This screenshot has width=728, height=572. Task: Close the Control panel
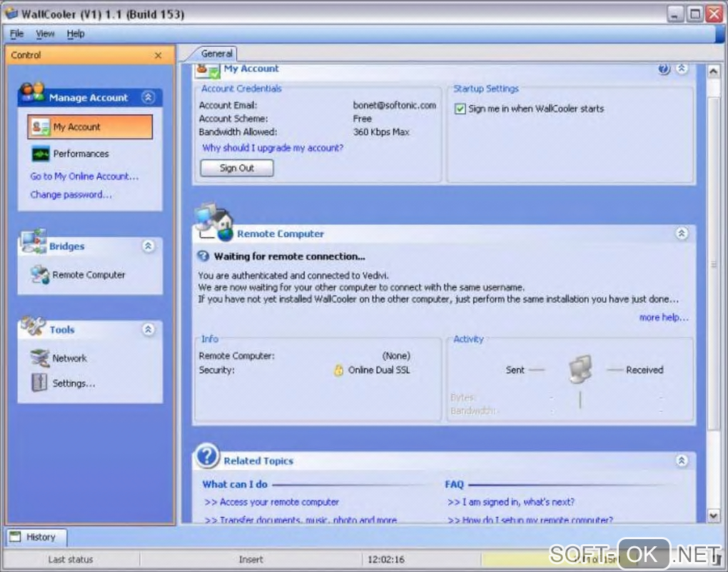click(158, 55)
